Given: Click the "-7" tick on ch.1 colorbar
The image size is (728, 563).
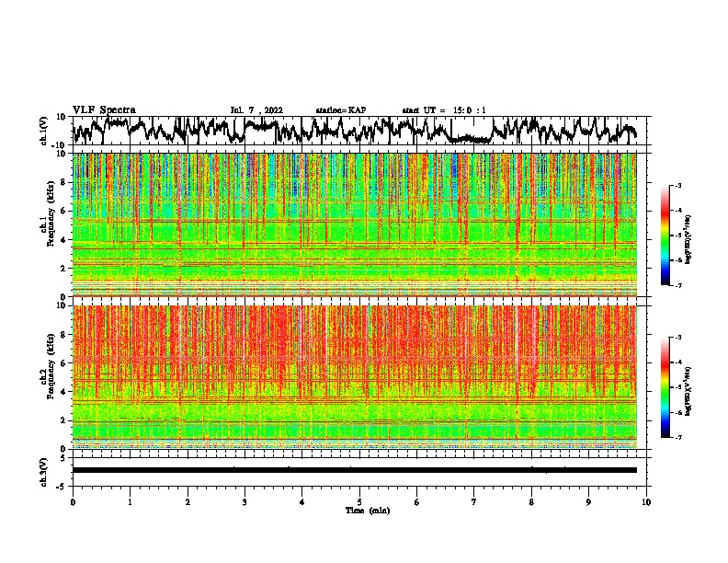Looking at the screenshot, I should click(x=677, y=285).
